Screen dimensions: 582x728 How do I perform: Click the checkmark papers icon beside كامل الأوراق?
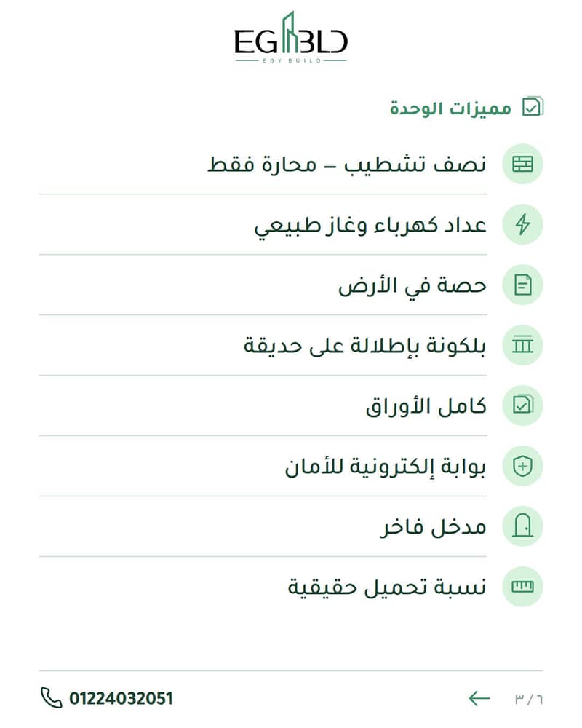click(x=522, y=405)
